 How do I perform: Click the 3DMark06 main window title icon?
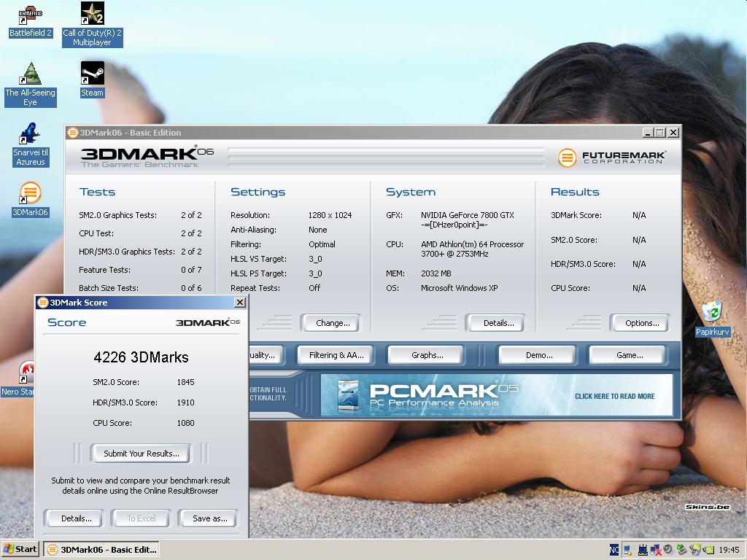(x=72, y=133)
